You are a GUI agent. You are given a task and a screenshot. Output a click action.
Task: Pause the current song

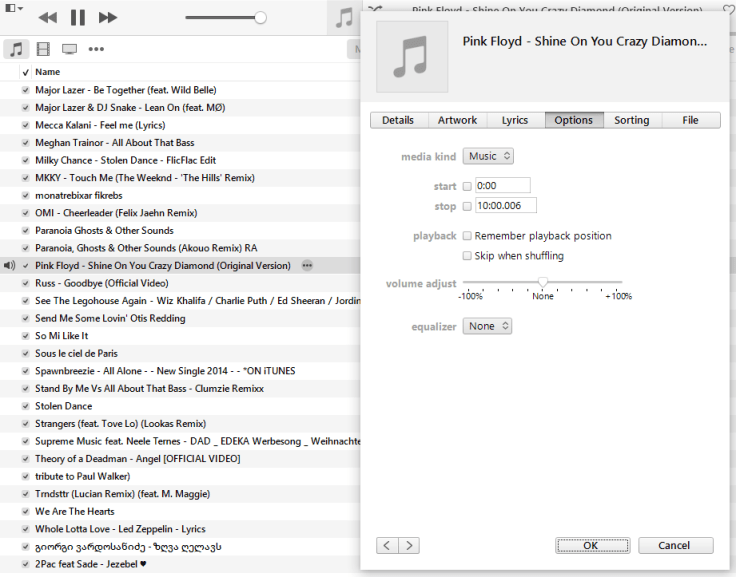coord(77,18)
